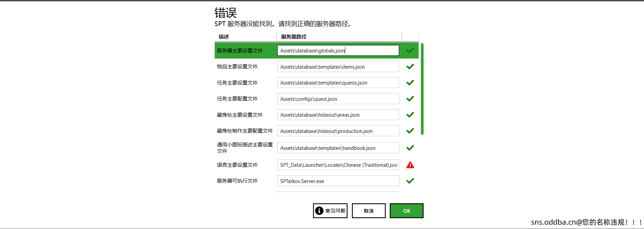Click checkmark icon beside areas.json path
This screenshot has width=644, height=229.
[410, 115]
